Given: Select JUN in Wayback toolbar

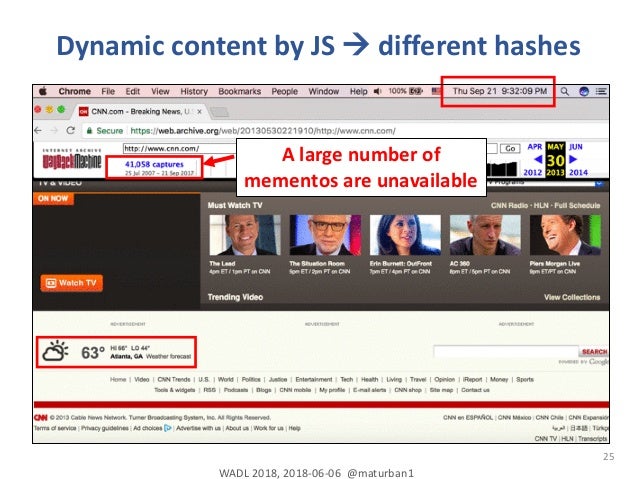Looking at the screenshot, I should point(576,147).
